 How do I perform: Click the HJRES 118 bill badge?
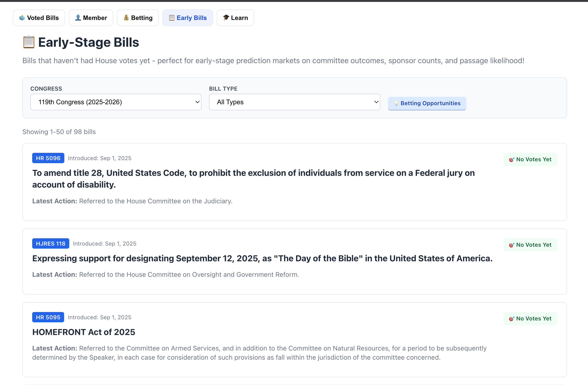click(x=51, y=243)
